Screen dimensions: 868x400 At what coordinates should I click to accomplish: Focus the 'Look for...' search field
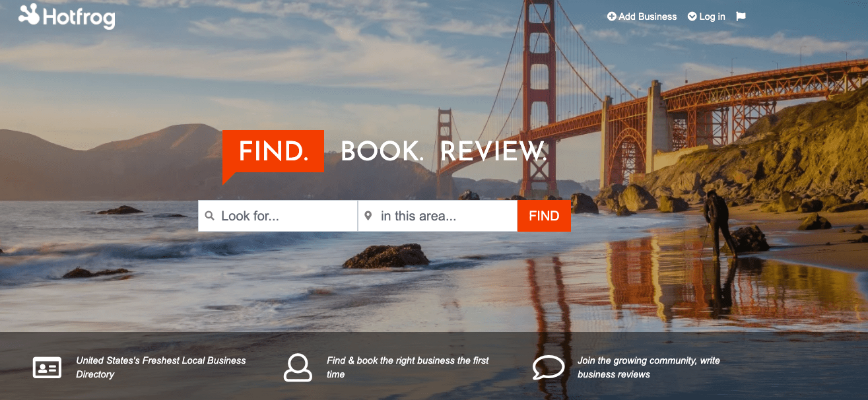point(278,216)
